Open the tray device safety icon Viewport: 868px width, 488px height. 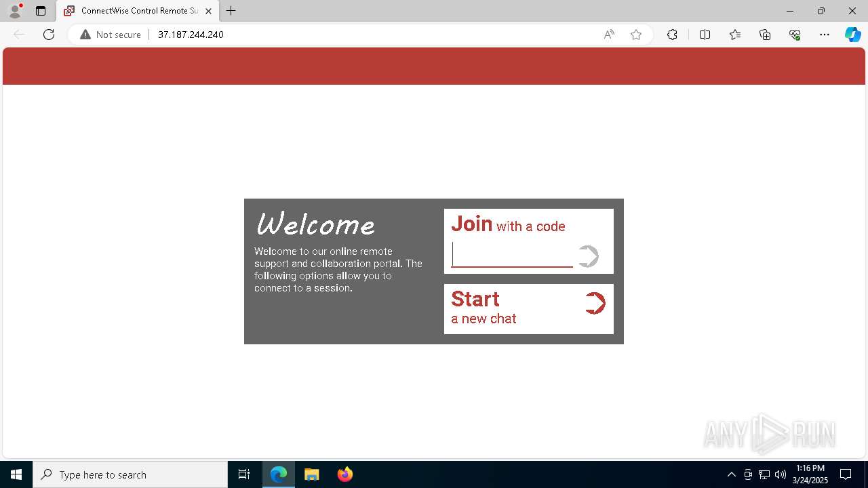point(748,474)
